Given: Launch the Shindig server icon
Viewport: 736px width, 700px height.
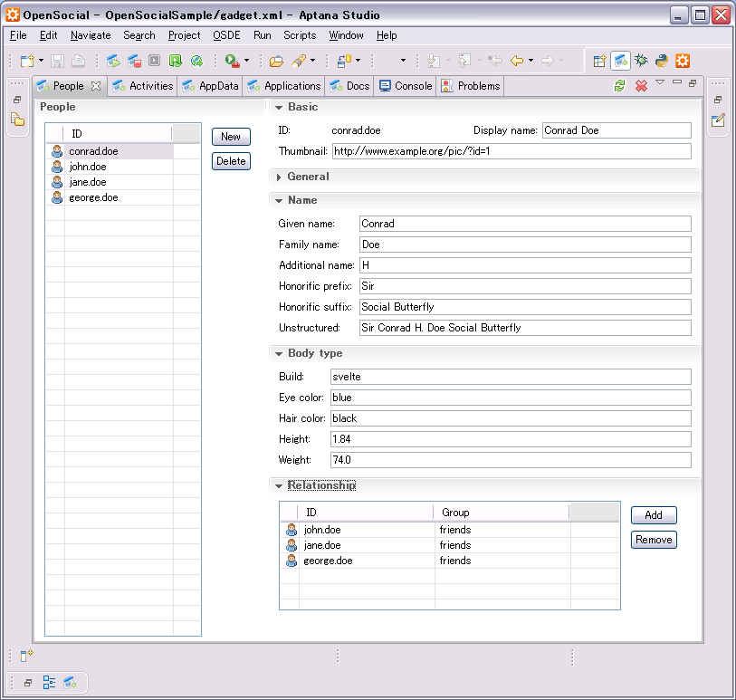Looking at the screenshot, I should pyautogui.click(x=113, y=61).
